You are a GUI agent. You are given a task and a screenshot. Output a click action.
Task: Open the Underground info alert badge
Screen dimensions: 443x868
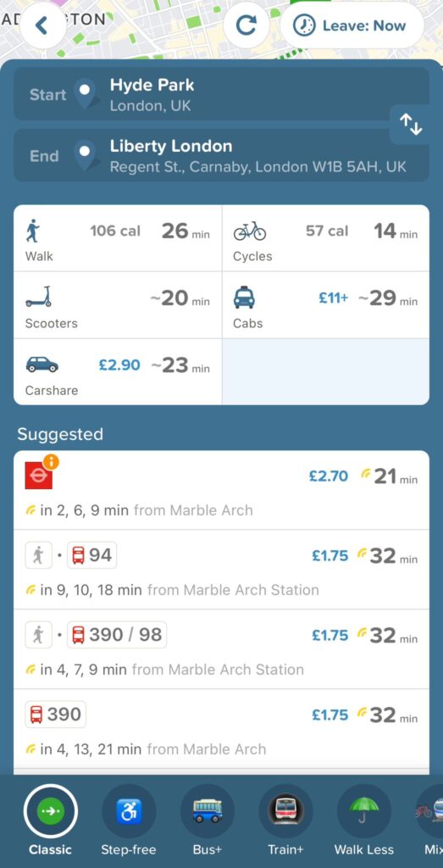point(51,462)
